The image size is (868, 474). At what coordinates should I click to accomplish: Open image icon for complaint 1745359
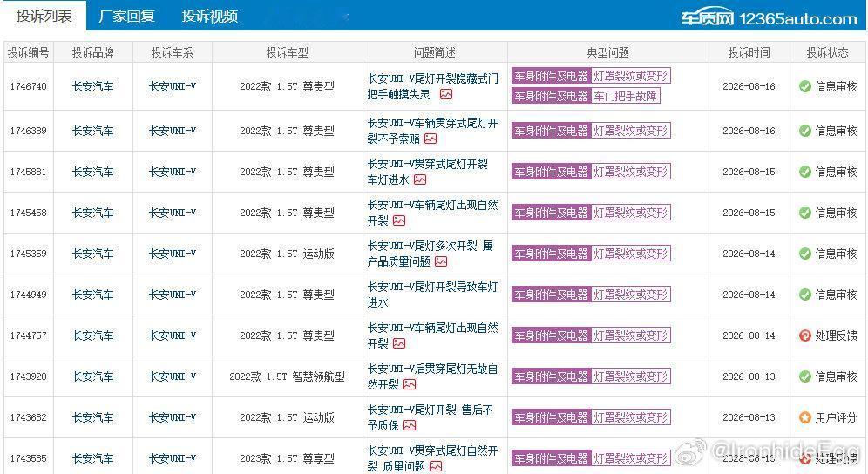[x=441, y=262]
